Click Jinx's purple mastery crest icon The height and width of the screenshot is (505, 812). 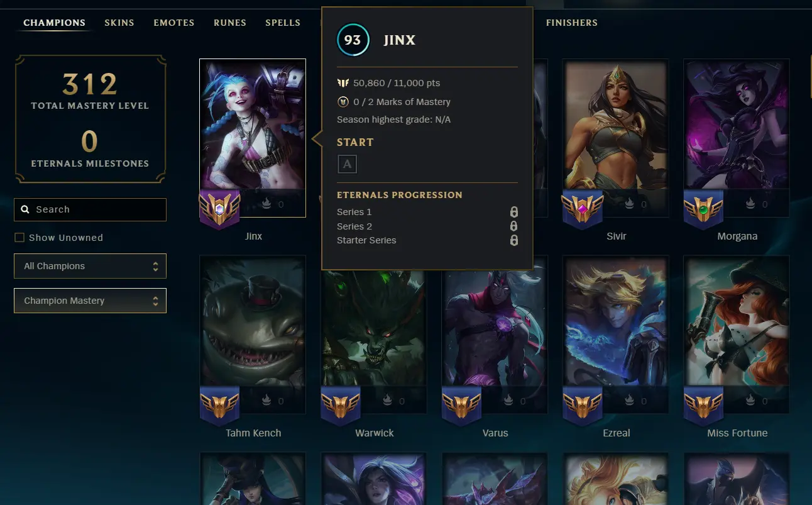pos(219,209)
